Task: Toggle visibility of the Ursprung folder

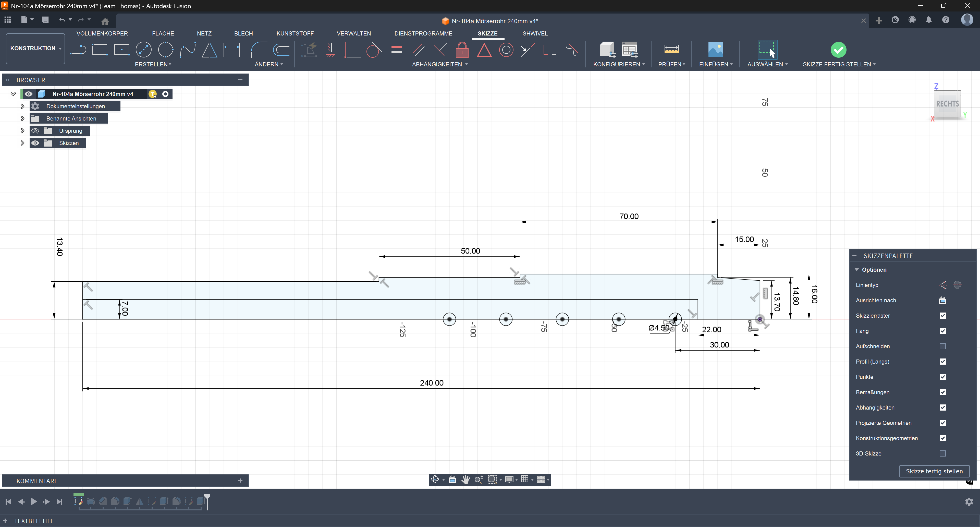Action: pyautogui.click(x=35, y=131)
